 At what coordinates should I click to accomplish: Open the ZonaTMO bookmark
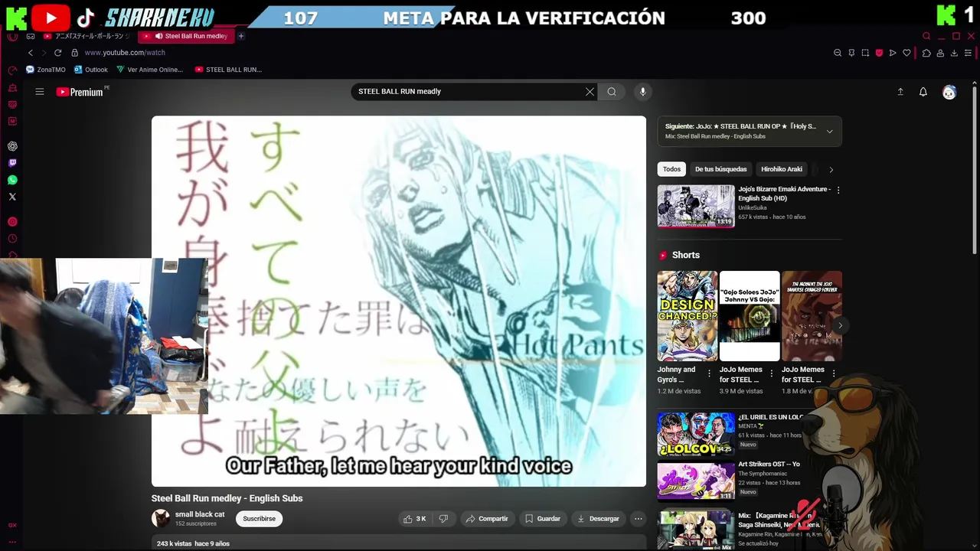pos(46,70)
